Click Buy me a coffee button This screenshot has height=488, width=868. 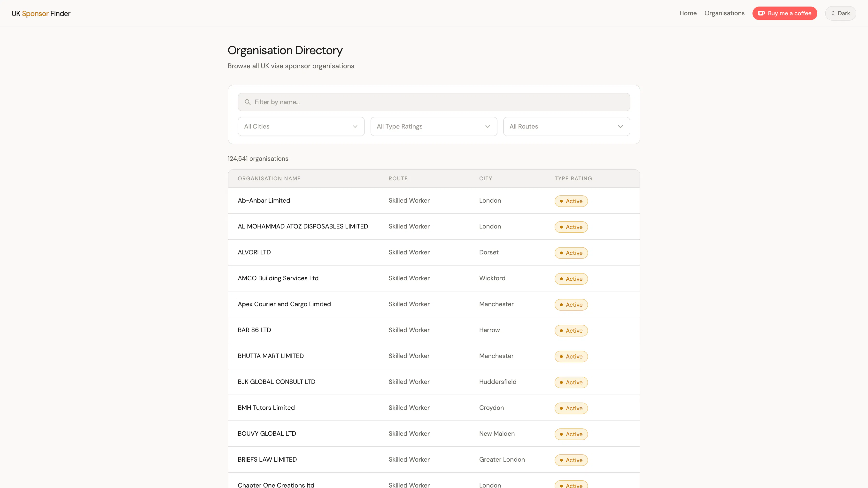point(785,13)
